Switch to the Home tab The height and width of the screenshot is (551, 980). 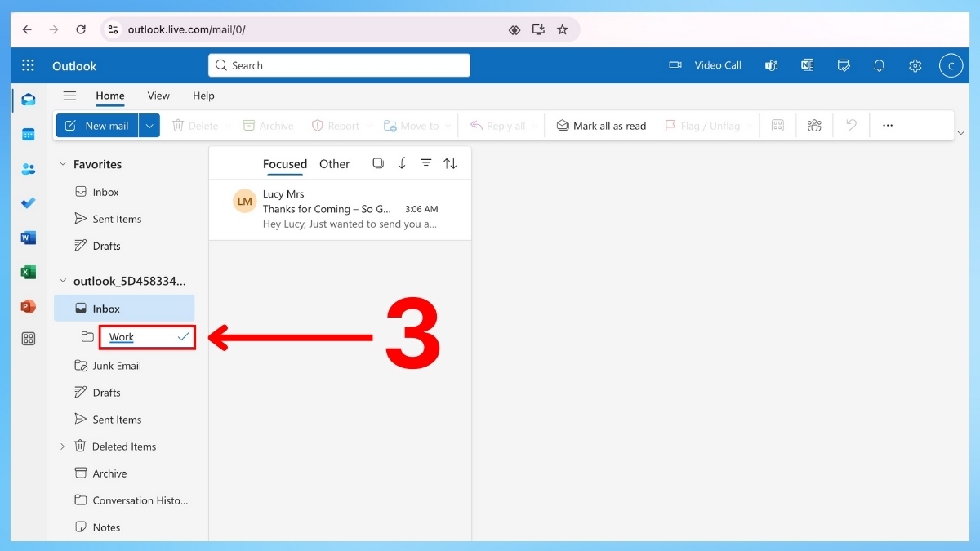click(x=110, y=96)
